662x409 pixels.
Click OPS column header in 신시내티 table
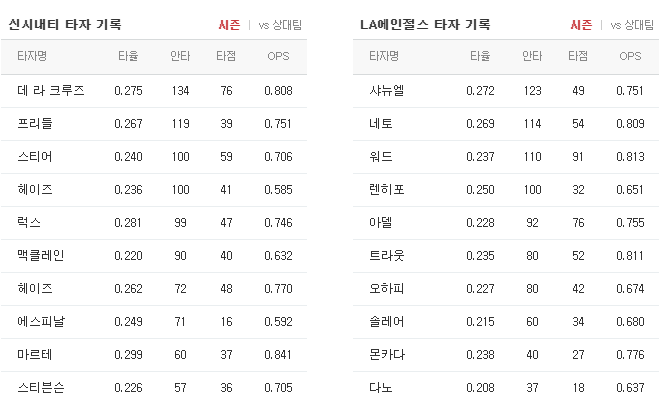[278, 56]
